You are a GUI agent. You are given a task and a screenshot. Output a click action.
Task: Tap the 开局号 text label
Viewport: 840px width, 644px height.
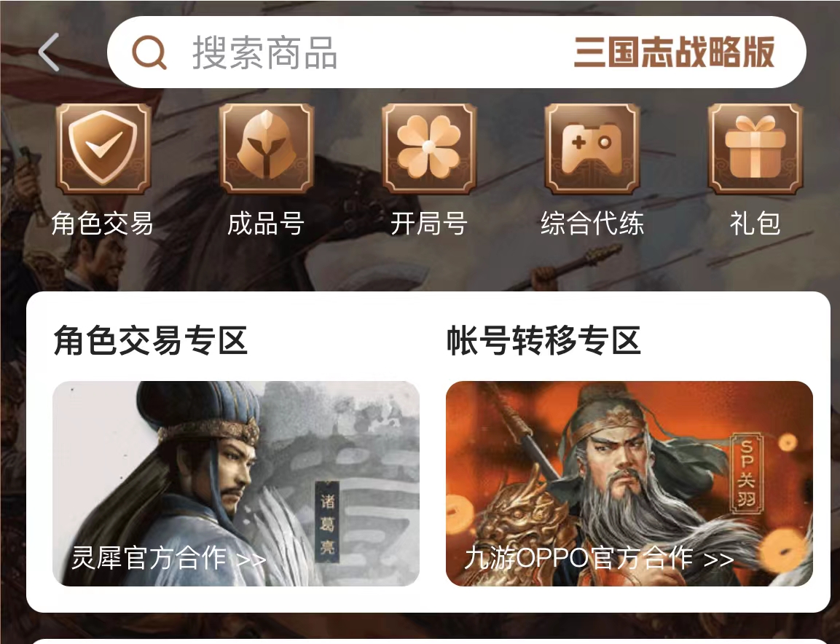429,224
